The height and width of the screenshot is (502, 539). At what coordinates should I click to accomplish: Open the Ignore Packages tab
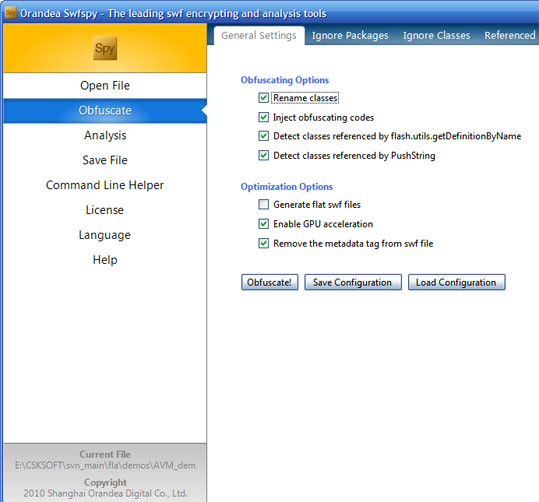[x=350, y=35]
